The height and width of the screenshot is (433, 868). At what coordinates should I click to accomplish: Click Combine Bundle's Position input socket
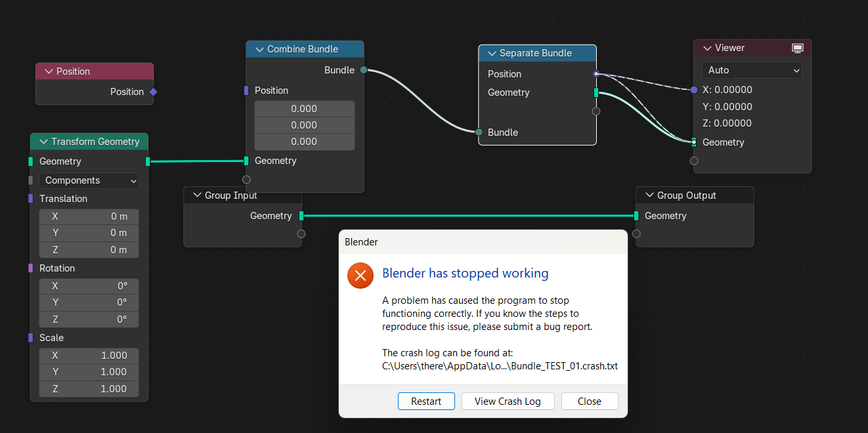click(x=246, y=91)
